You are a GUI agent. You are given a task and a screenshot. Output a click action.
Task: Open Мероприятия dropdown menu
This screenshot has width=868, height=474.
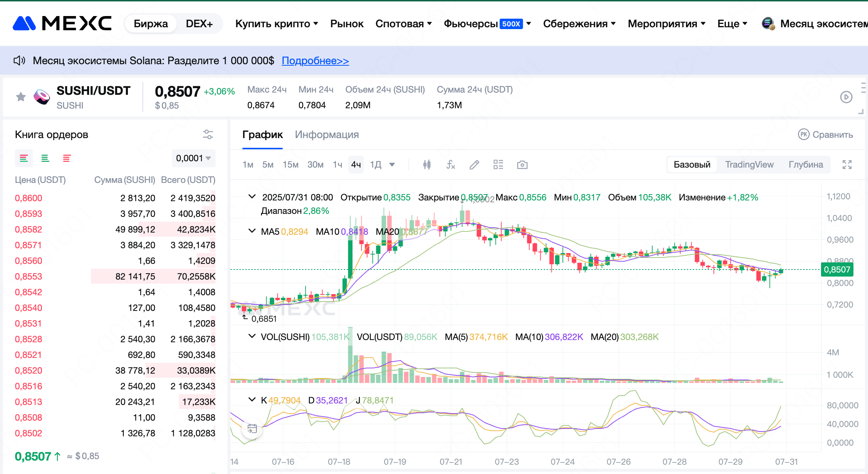click(x=667, y=24)
